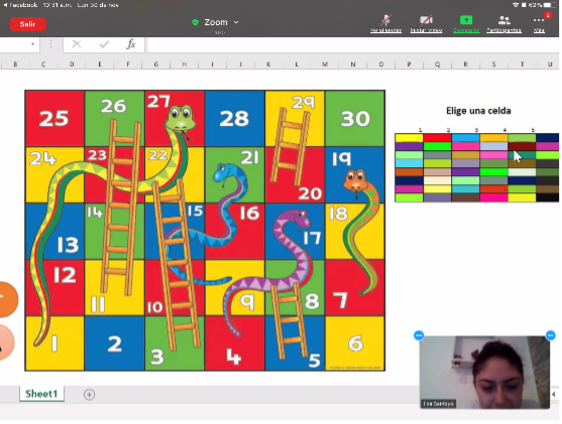Click the formula bar vertical dots handle
Image resolution: width=562 pixels, height=424 pixels.
[51, 44]
